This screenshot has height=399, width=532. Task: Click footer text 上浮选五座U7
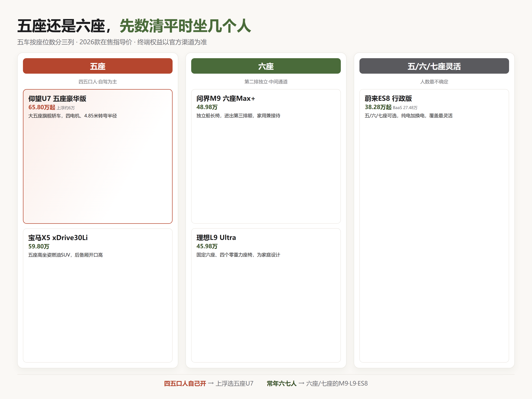click(234, 383)
